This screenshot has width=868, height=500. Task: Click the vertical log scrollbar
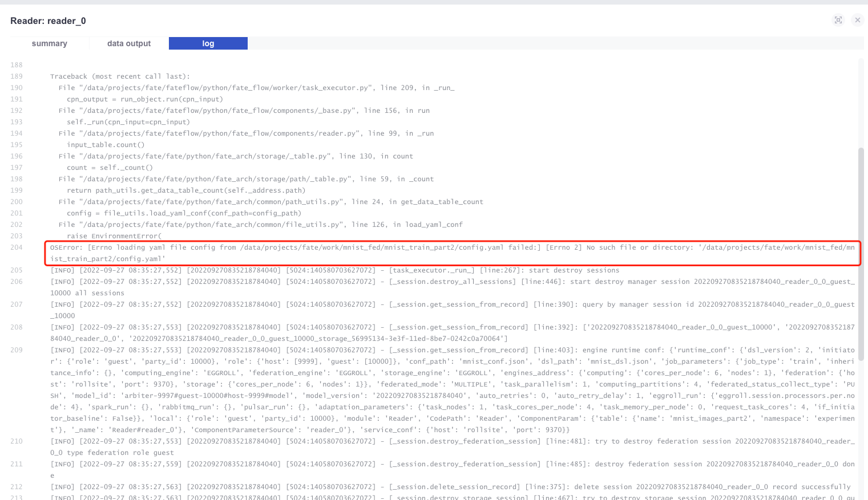(861, 254)
